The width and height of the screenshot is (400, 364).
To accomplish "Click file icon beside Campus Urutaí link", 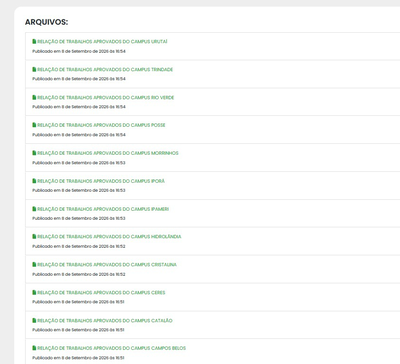I will 34,42.
